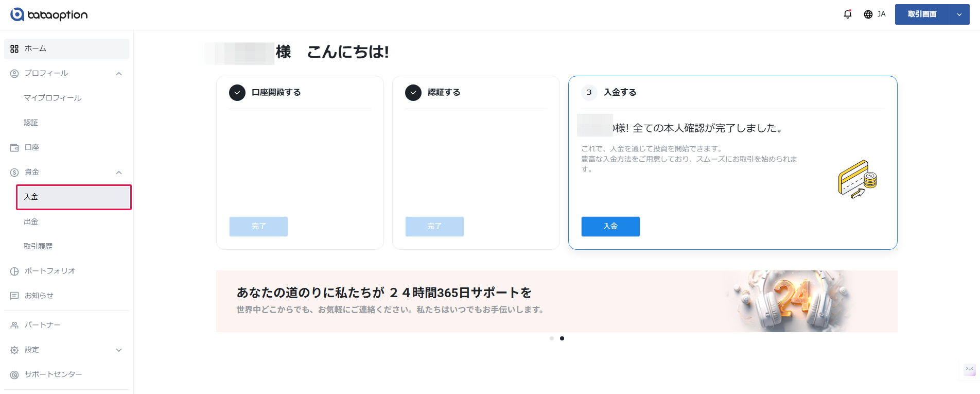Viewport: 980px width, 394px height.
Task: Expand the 設定 menu chevron
Action: click(119, 350)
